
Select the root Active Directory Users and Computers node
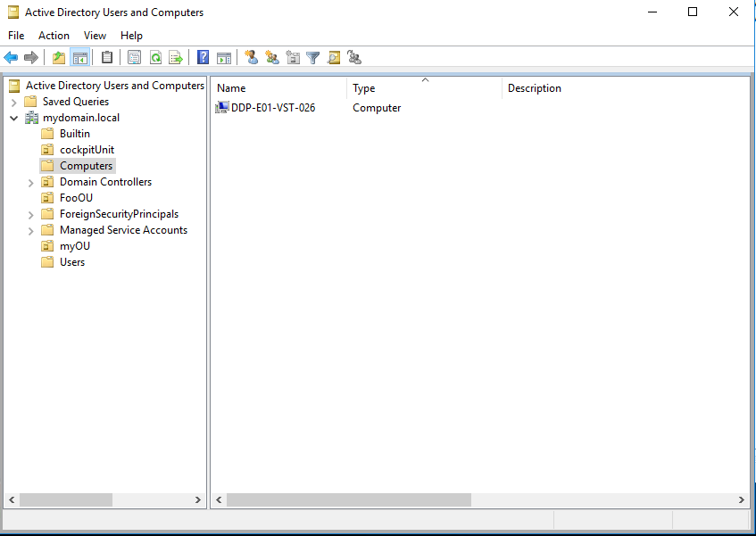pos(115,86)
